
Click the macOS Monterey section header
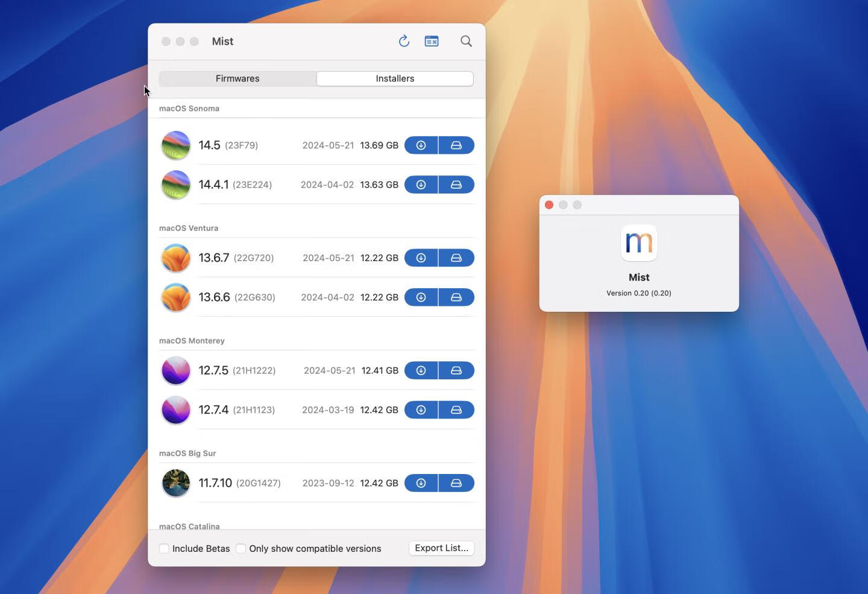192,341
